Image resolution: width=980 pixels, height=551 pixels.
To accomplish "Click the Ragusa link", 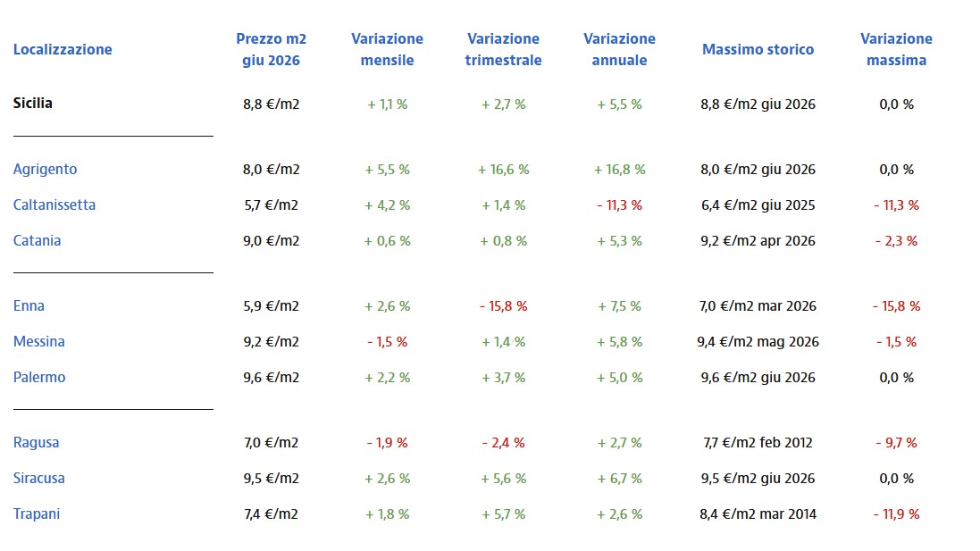I will tap(37, 443).
